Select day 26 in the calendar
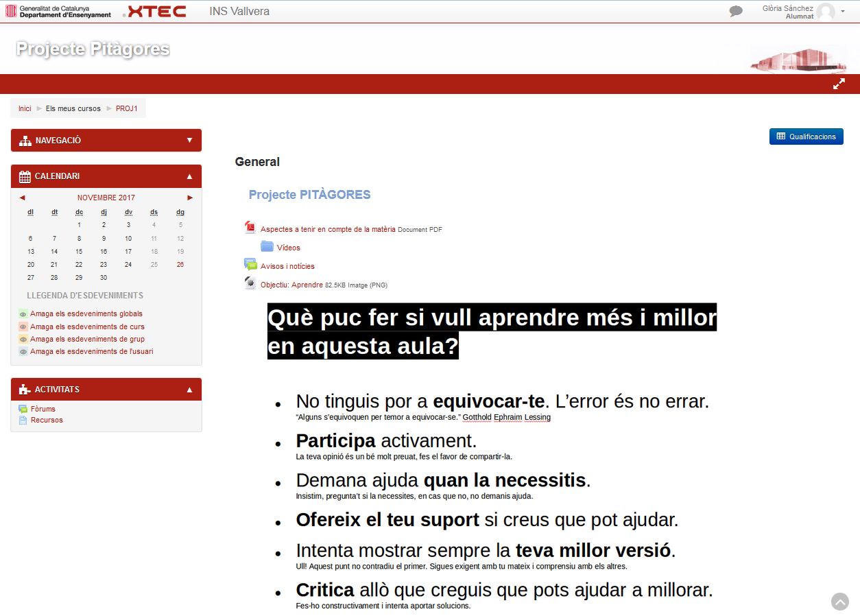The width and height of the screenshot is (860, 616). (180, 265)
